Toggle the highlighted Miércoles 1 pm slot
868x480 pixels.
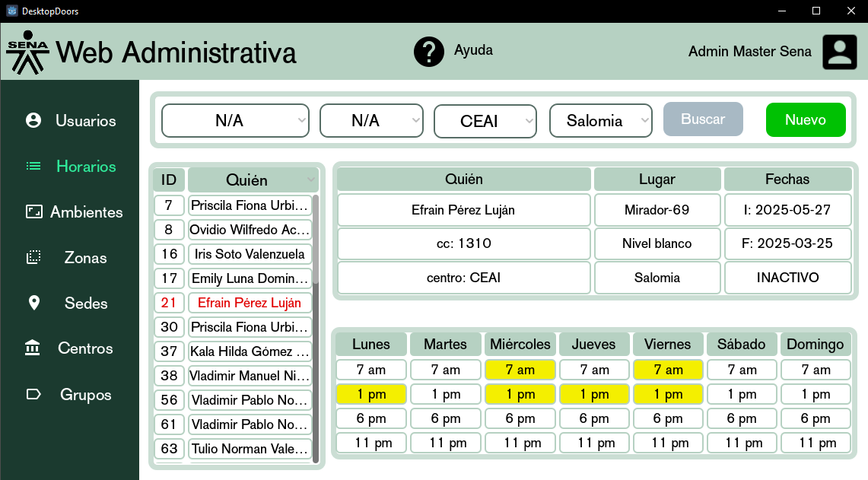pyautogui.click(x=520, y=394)
